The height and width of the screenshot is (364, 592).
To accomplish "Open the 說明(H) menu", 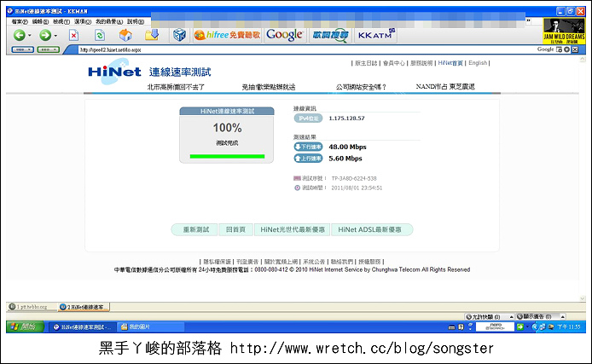I will 136,22.
